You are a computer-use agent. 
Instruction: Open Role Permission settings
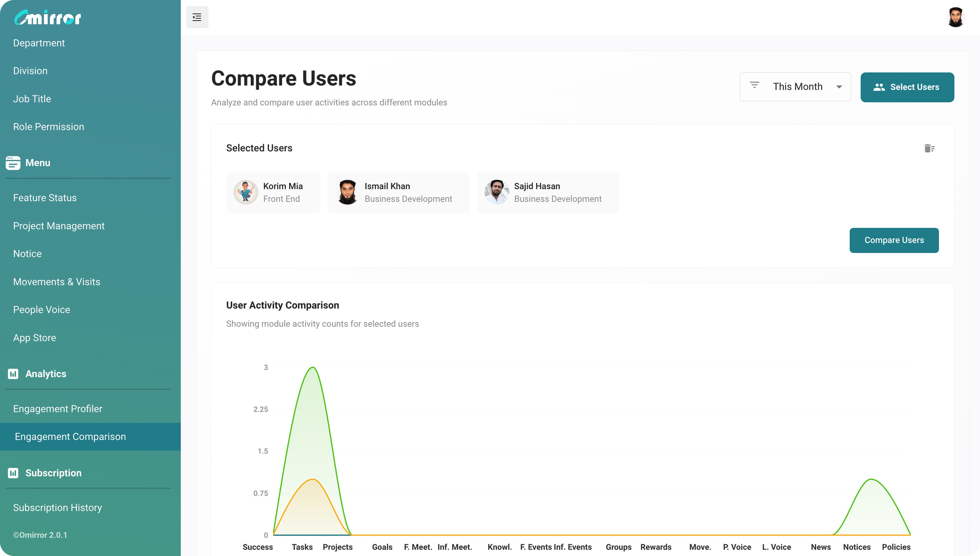point(48,126)
